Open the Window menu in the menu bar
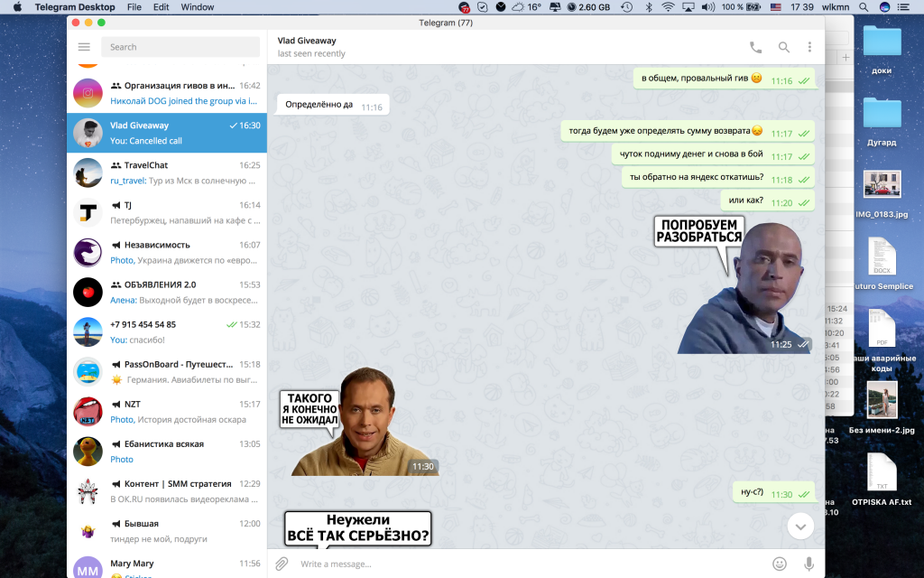This screenshot has width=924, height=578. pyautogui.click(x=198, y=7)
